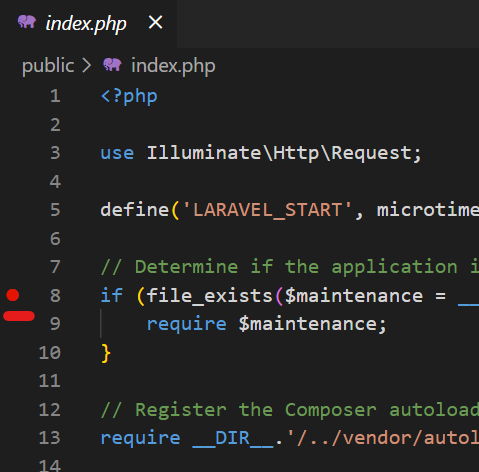Click the closing yellow brace on line 10

pyautogui.click(x=106, y=353)
